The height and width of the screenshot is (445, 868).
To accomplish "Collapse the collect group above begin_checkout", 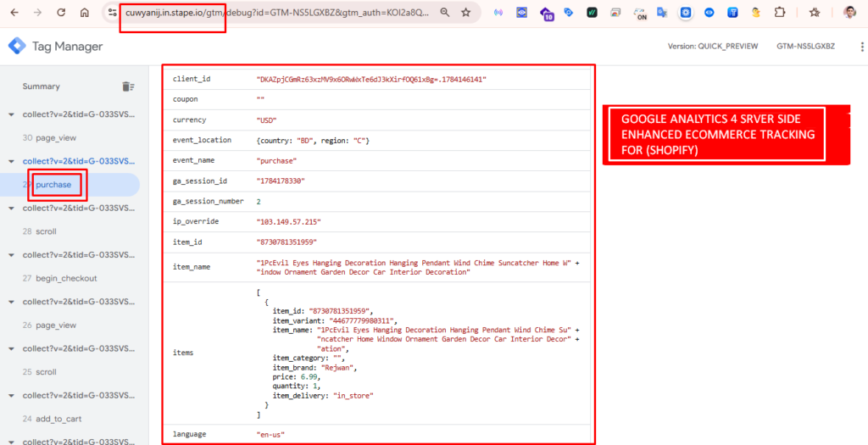I will (11, 255).
